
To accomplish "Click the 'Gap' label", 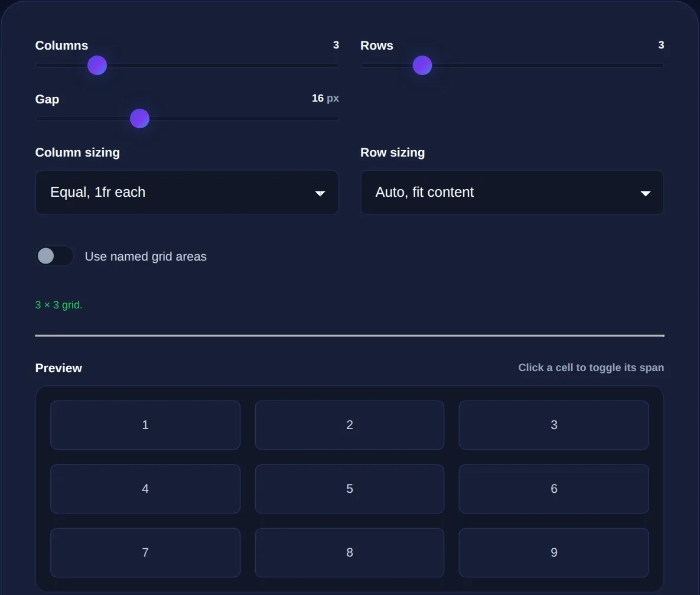I will click(x=47, y=99).
